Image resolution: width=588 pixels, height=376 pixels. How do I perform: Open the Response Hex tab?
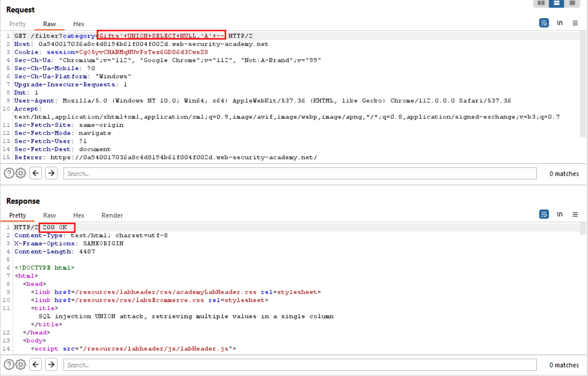point(79,216)
